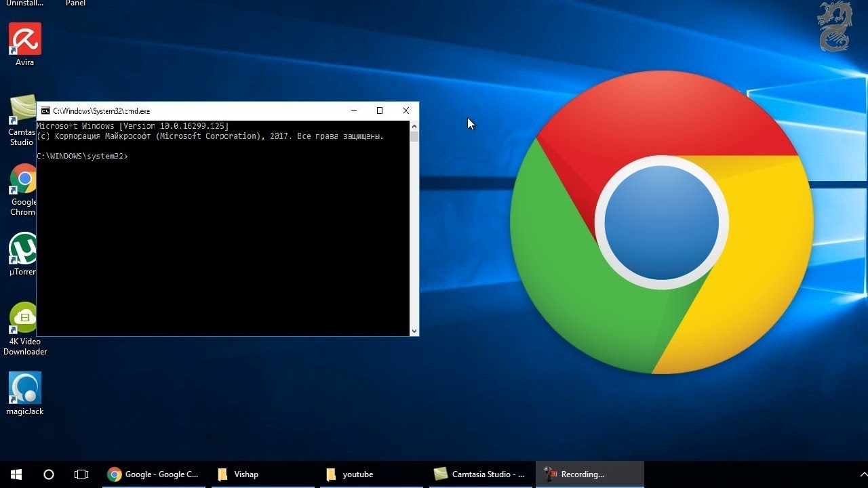Open the Vishap folder in the taskbar
868x488 pixels.
click(262, 474)
